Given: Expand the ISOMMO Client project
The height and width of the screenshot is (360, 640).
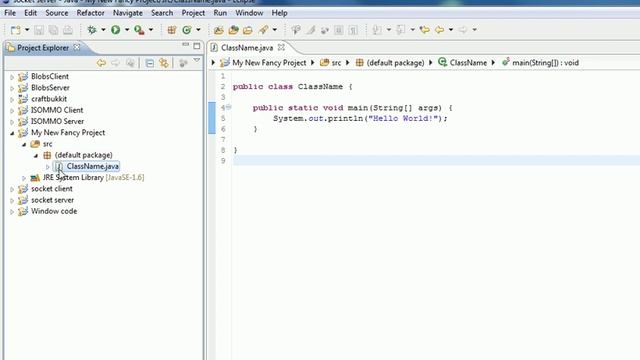Looking at the screenshot, I should [x=12, y=111].
